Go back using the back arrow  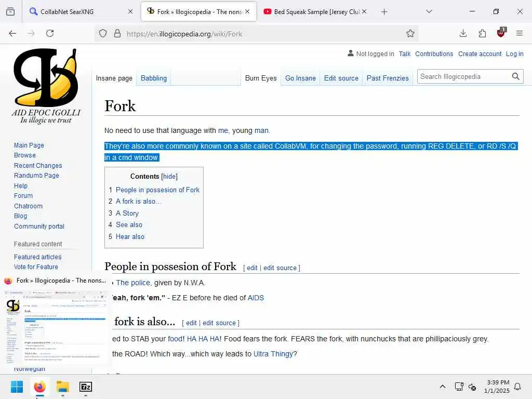[12, 33]
